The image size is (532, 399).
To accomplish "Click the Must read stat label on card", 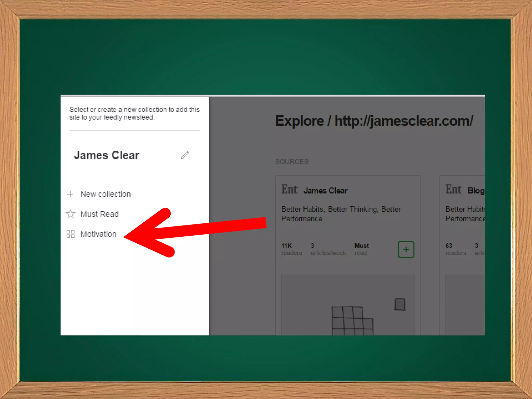I will (362, 249).
